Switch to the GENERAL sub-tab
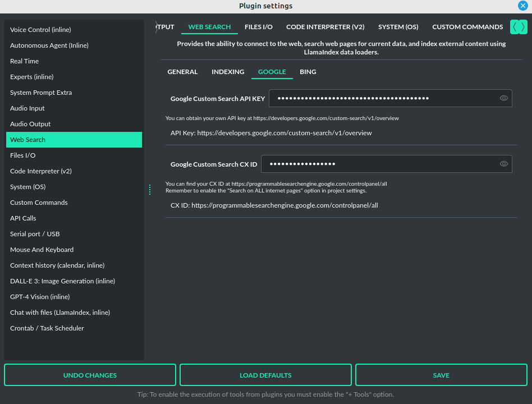Image resolution: width=532 pixels, height=404 pixels. coord(182,72)
